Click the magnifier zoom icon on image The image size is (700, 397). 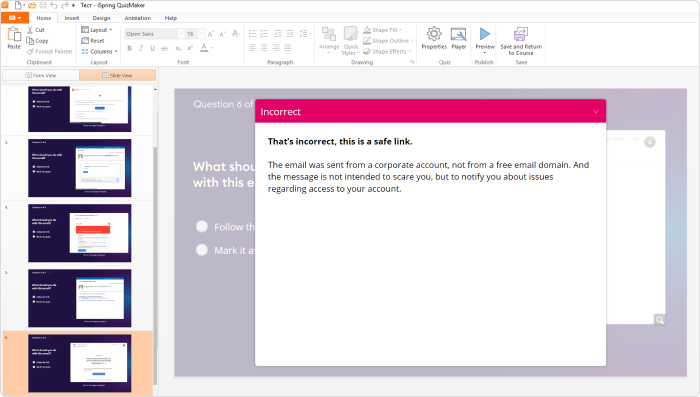point(659,320)
